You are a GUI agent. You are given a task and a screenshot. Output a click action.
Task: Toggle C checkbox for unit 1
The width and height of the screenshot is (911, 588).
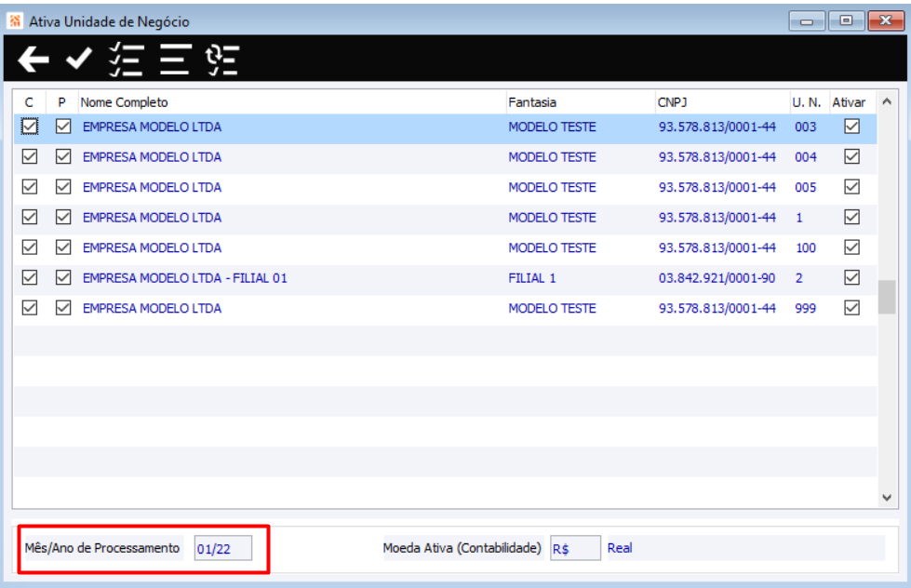click(x=30, y=218)
